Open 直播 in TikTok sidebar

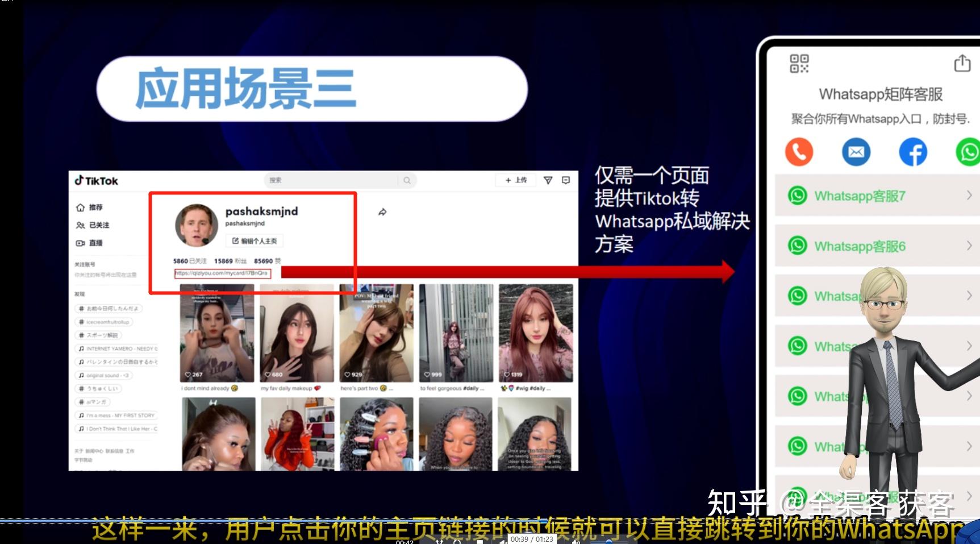point(90,243)
